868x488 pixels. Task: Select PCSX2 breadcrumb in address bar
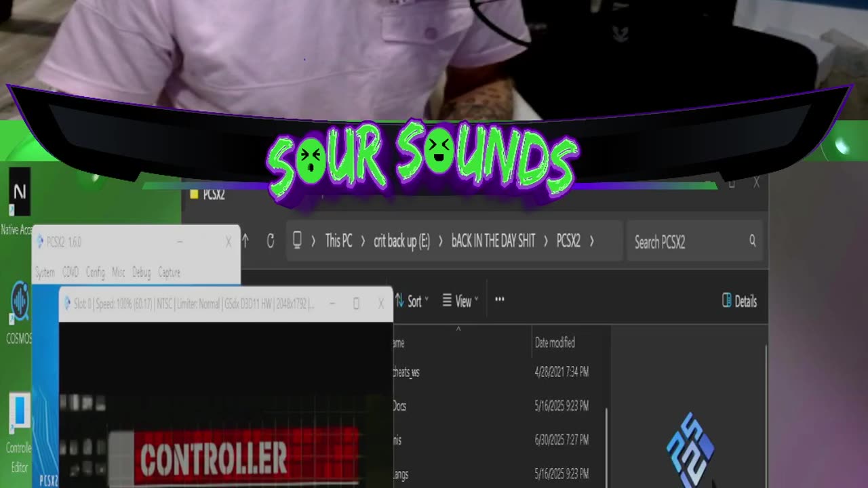(x=568, y=241)
